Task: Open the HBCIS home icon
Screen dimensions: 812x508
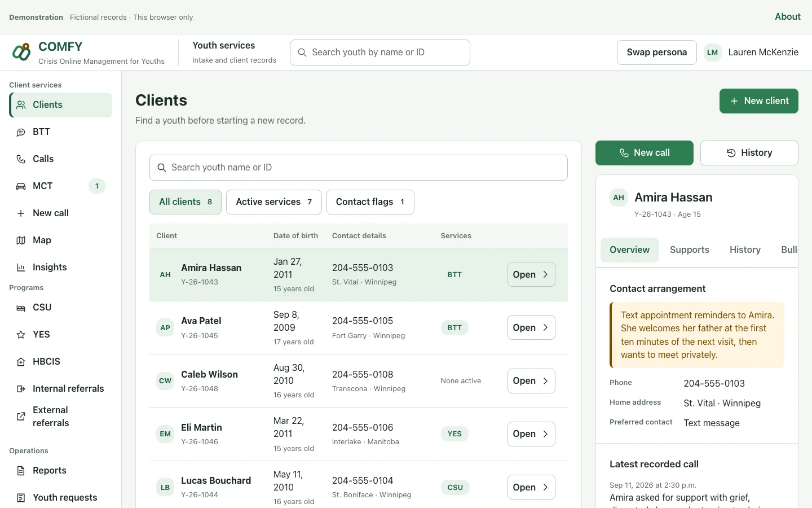Action: pyautogui.click(x=21, y=362)
